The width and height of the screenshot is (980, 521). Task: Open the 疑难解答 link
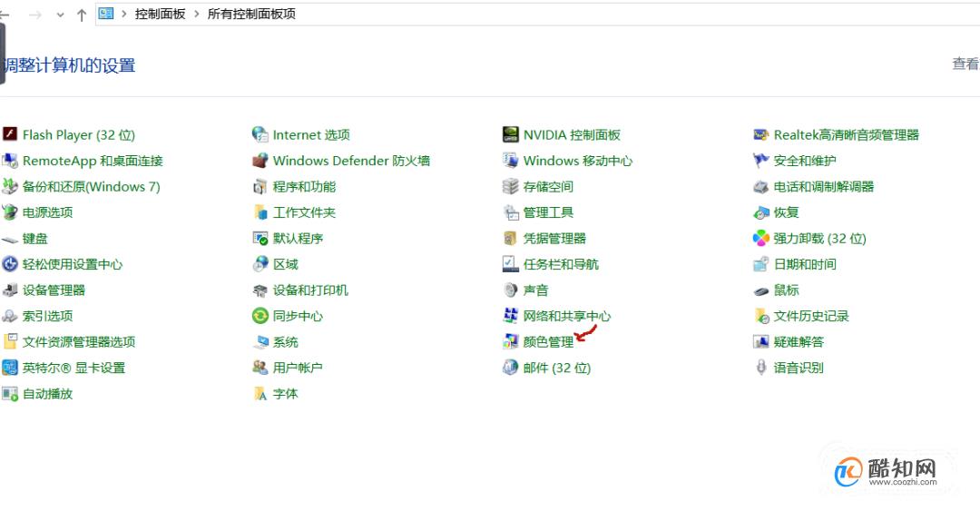799,342
